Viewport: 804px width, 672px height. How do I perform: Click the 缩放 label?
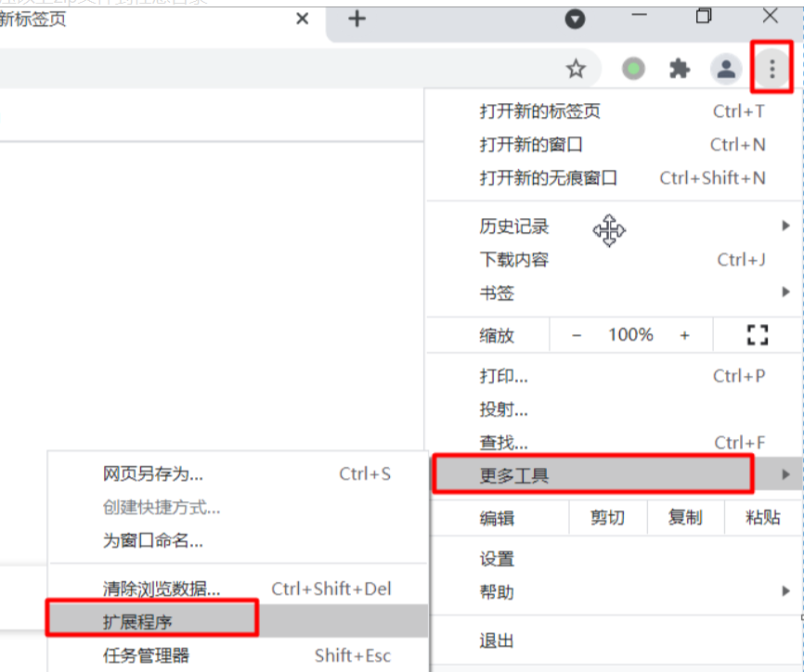click(497, 336)
